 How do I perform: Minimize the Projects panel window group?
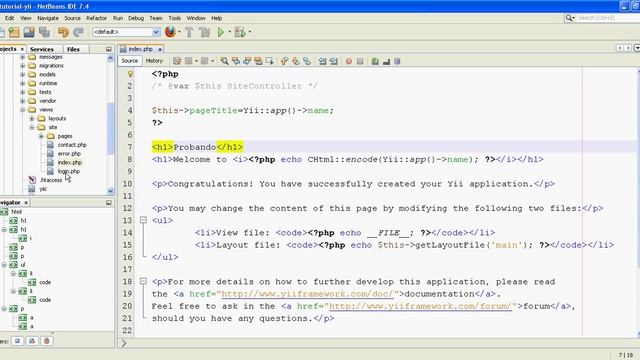coord(109,49)
